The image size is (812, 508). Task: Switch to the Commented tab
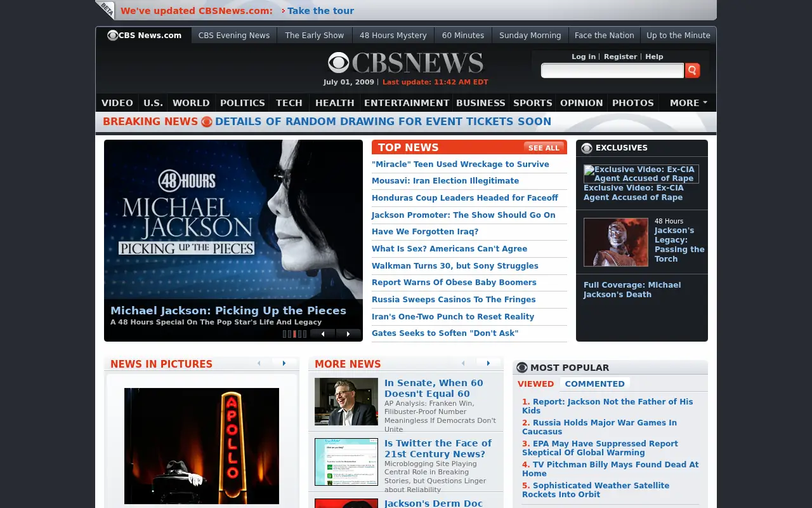click(x=595, y=384)
